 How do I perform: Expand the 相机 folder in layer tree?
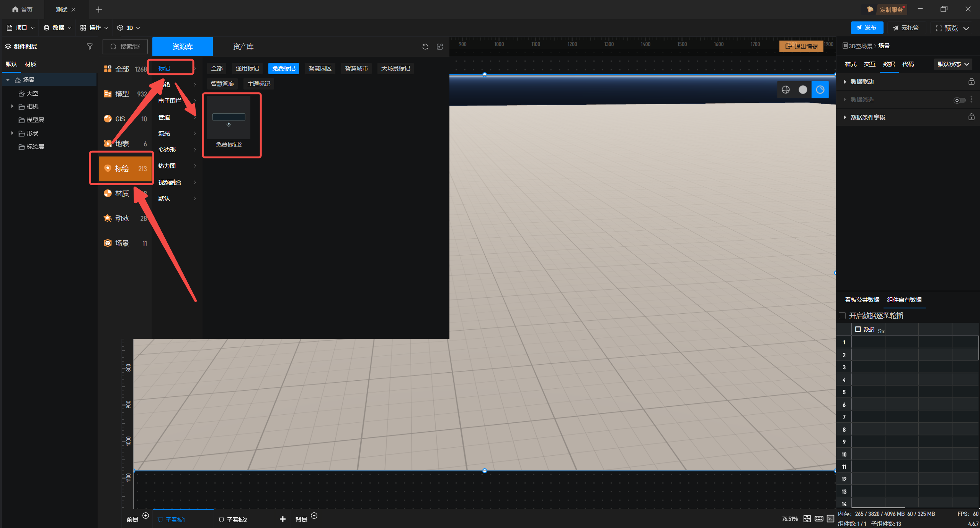pos(12,106)
